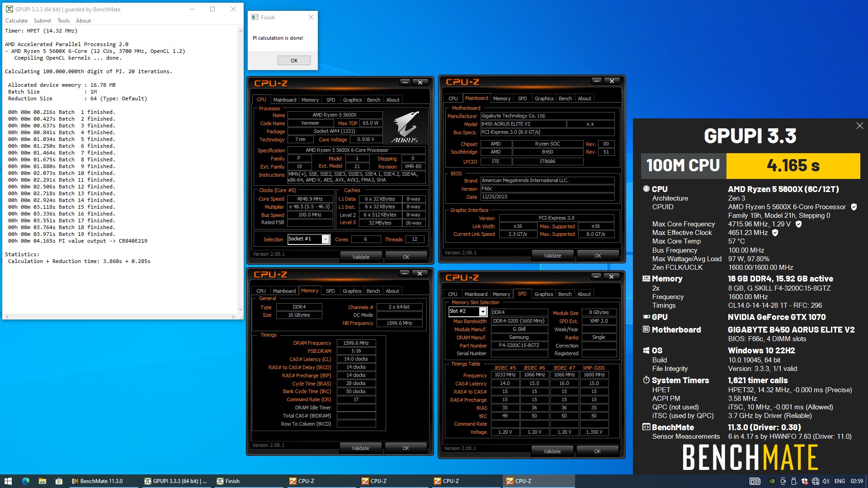868x488 pixels.
Task: Select Graphics tab in Mainboard CPU-Z window
Action: click(544, 99)
